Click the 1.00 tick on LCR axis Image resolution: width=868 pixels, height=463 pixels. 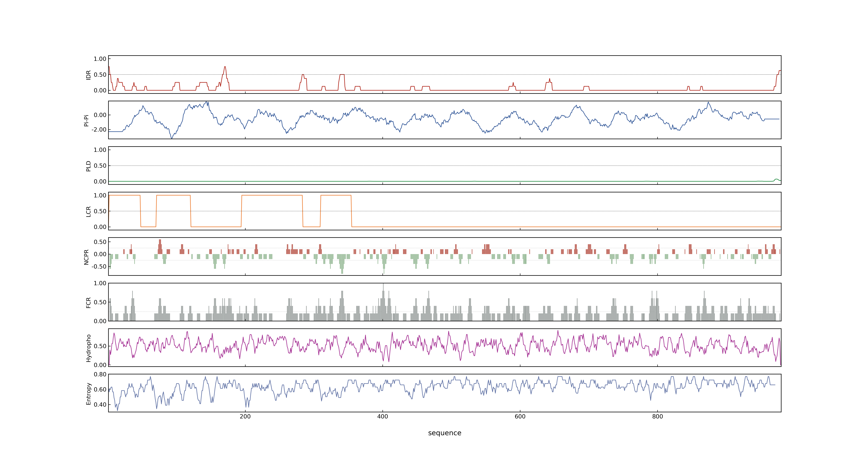click(100, 195)
